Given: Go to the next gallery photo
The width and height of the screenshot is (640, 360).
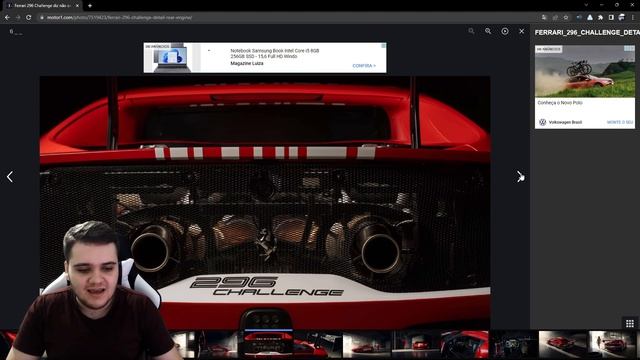Looking at the screenshot, I should click(x=520, y=177).
